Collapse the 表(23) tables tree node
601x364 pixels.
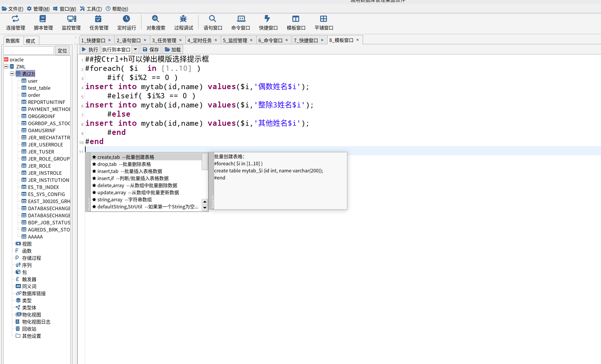point(12,74)
